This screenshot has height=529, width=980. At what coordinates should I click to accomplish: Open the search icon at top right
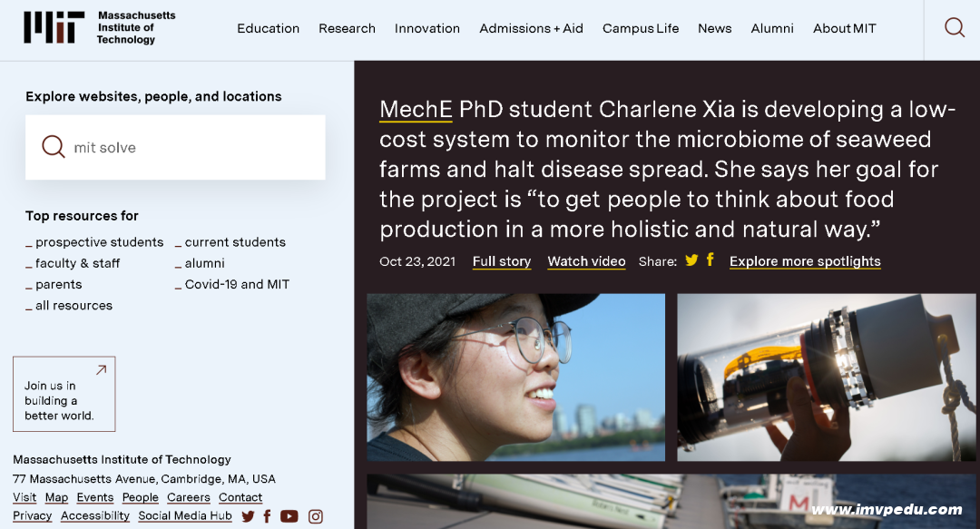(x=954, y=27)
